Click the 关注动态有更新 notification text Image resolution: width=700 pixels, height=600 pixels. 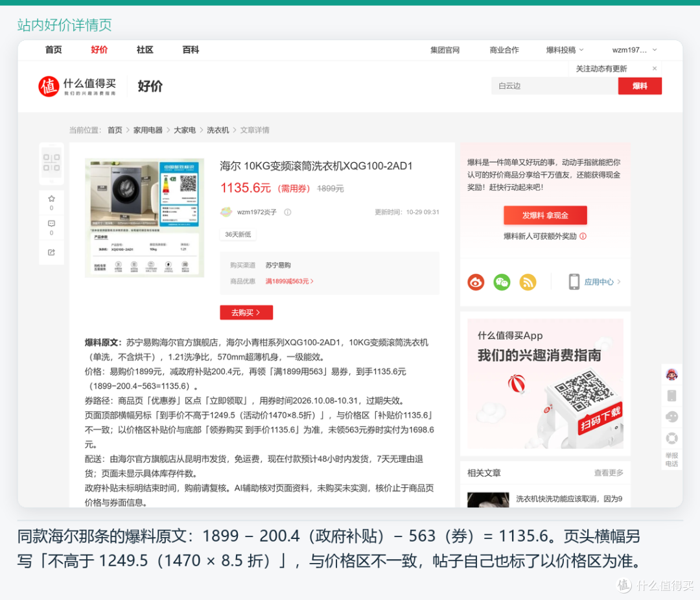pos(601,68)
